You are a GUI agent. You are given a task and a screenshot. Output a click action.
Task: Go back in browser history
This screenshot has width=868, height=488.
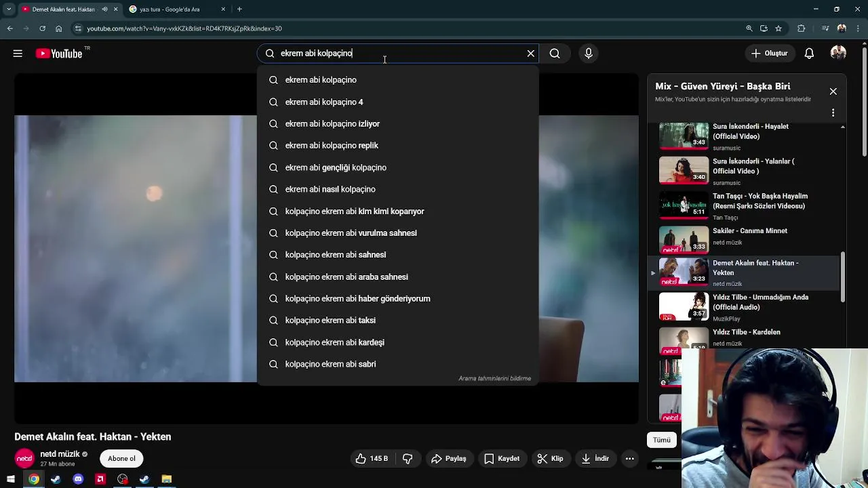pos(9,28)
